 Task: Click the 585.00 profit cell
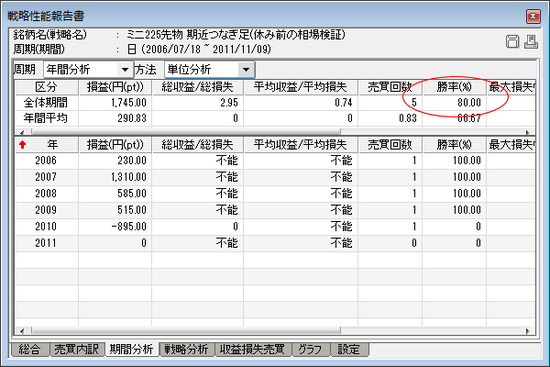point(115,194)
